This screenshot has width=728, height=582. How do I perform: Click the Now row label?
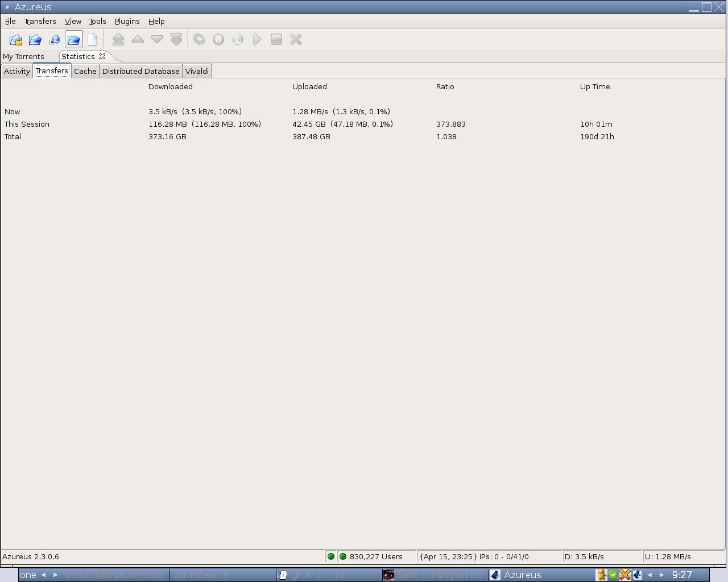(12, 111)
